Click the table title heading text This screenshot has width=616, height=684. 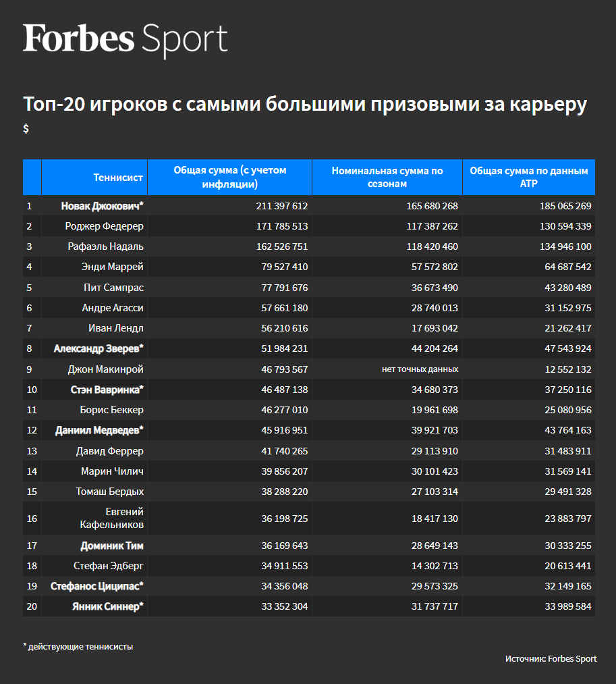(x=305, y=105)
